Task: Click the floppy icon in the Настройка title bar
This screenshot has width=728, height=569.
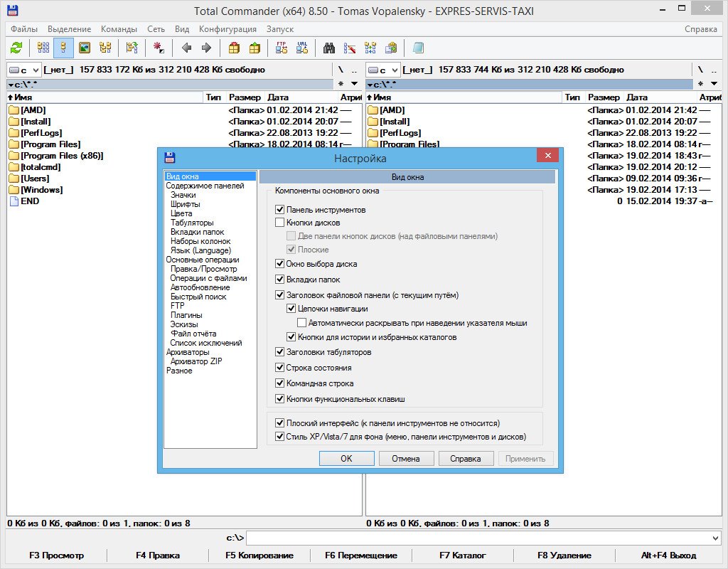Action: pyautogui.click(x=169, y=157)
